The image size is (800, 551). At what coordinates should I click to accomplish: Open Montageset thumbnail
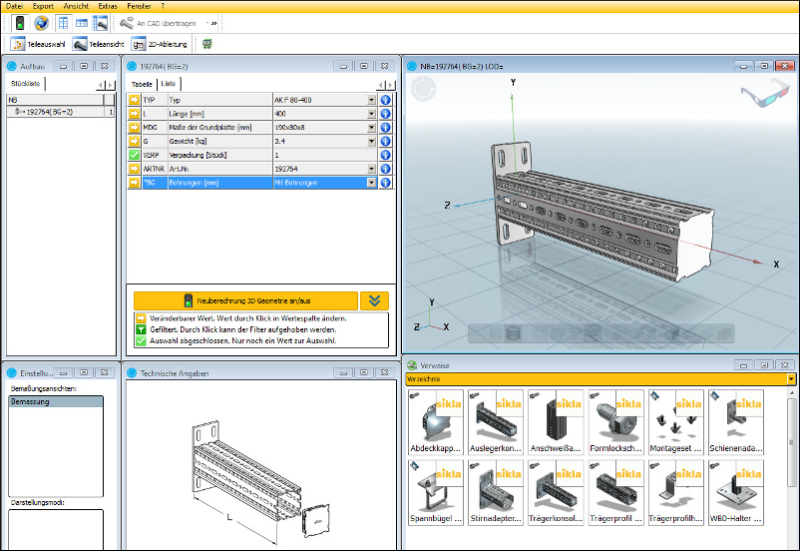[676, 422]
